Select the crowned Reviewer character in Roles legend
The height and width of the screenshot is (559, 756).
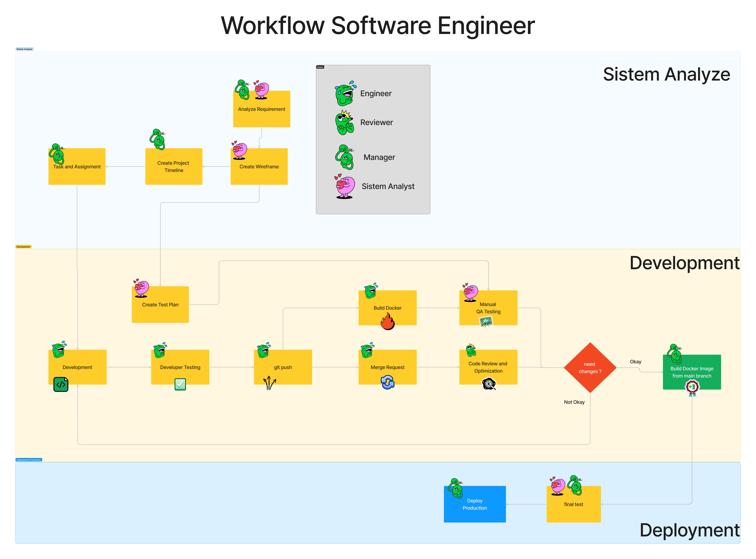(345, 123)
